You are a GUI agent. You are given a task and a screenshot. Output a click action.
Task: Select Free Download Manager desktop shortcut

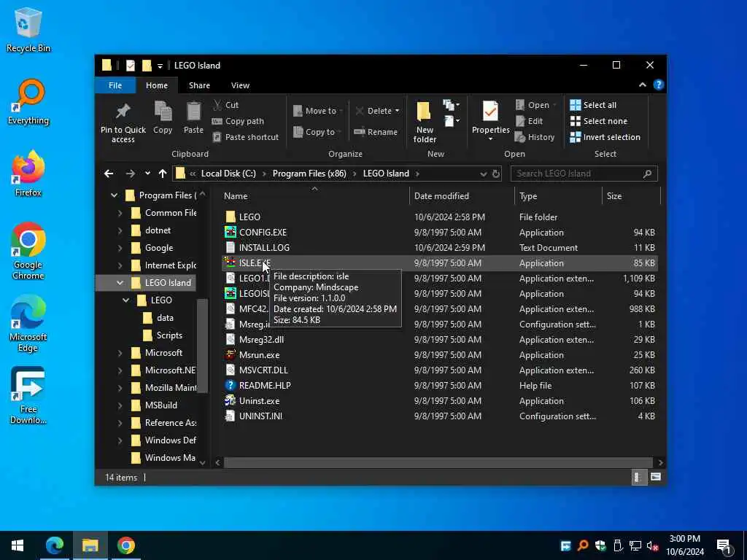pyautogui.click(x=28, y=395)
